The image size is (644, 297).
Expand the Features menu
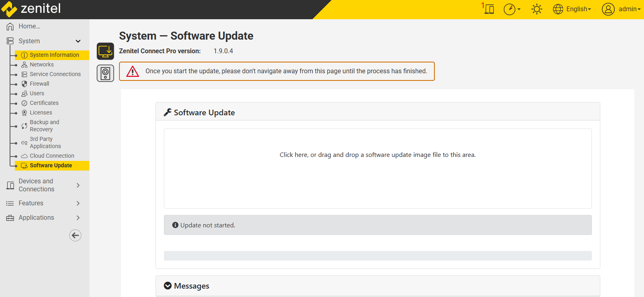78,203
